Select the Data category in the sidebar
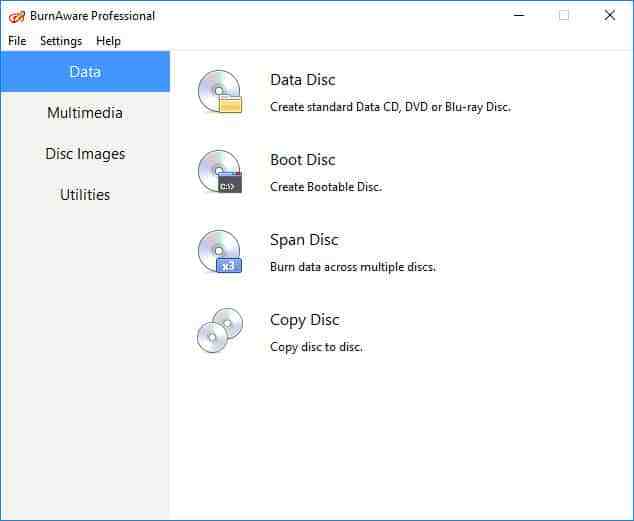The image size is (634, 521). (85, 72)
